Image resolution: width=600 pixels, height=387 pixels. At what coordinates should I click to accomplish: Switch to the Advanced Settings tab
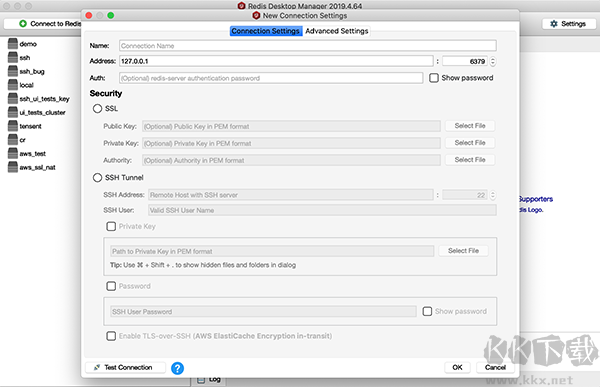point(337,31)
